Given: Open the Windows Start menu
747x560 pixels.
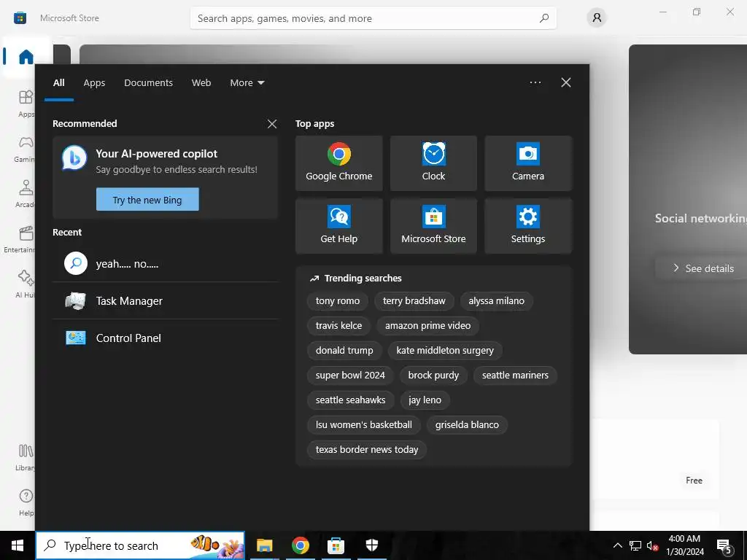Looking at the screenshot, I should [x=18, y=545].
